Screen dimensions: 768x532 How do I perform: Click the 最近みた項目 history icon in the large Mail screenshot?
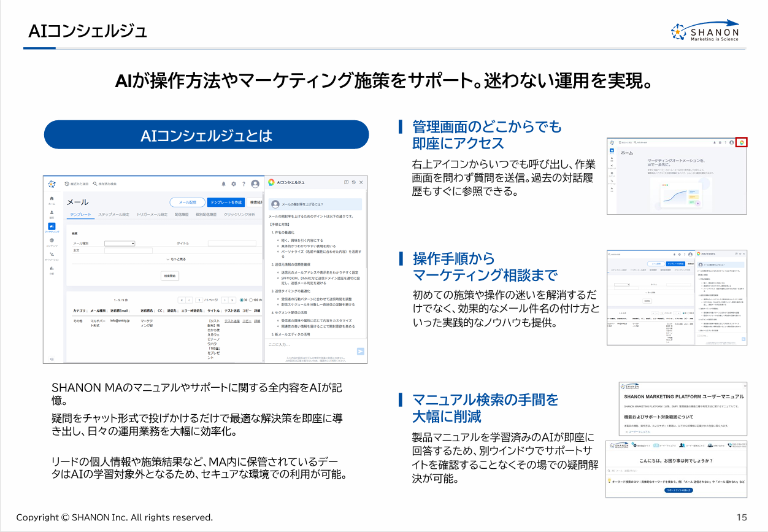point(67,183)
